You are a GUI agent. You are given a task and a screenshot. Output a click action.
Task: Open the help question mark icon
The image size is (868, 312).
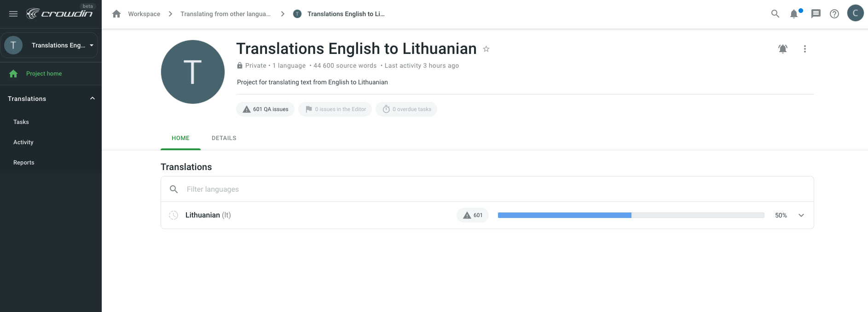[x=834, y=14]
